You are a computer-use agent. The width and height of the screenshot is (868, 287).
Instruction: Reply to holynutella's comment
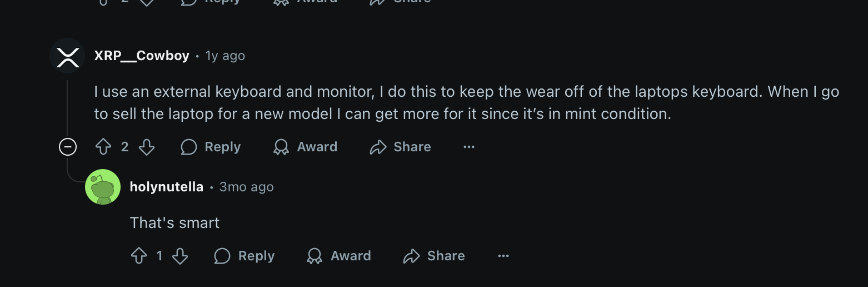245,256
